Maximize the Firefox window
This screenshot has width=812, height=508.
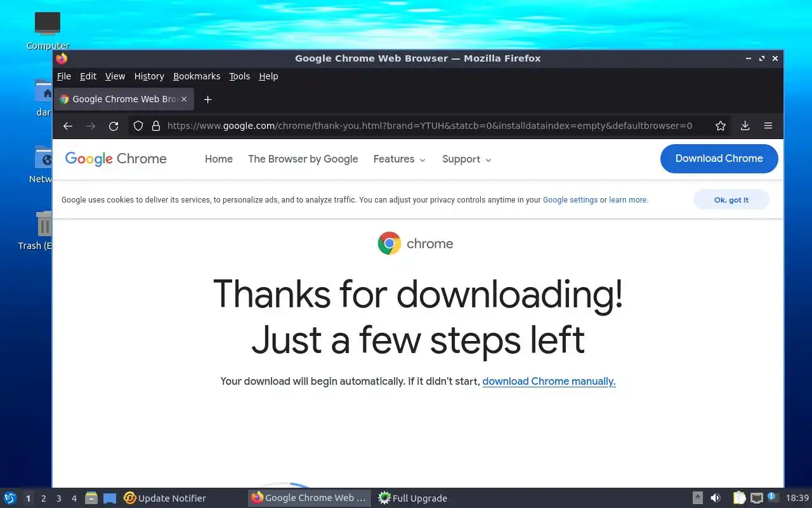762,58
